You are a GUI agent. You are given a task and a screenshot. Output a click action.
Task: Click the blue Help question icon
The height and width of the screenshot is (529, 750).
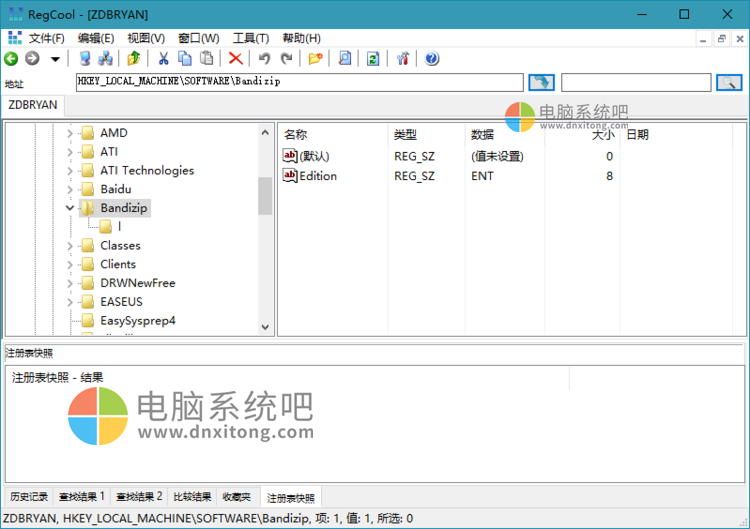(x=431, y=59)
